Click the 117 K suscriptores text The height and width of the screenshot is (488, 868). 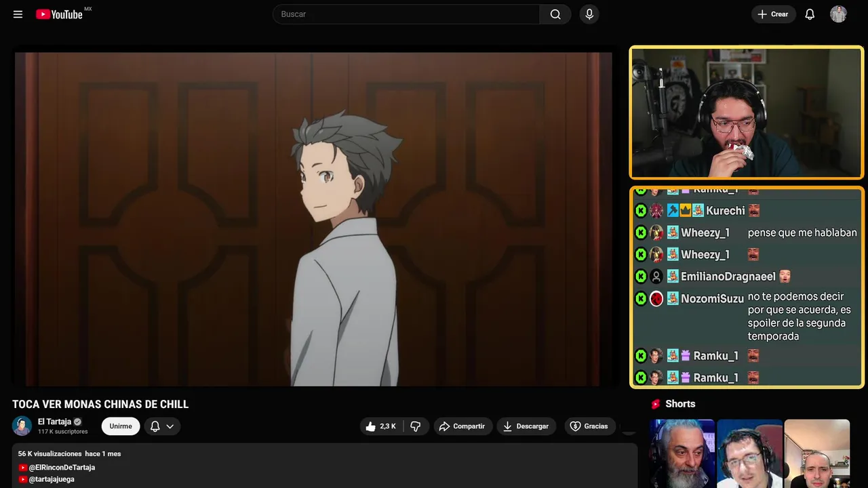[x=63, y=432]
